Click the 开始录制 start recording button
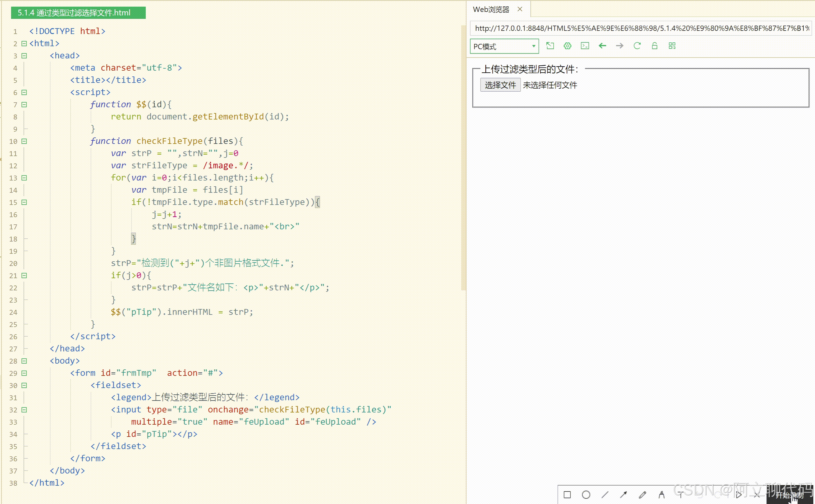This screenshot has width=815, height=504. click(x=789, y=495)
